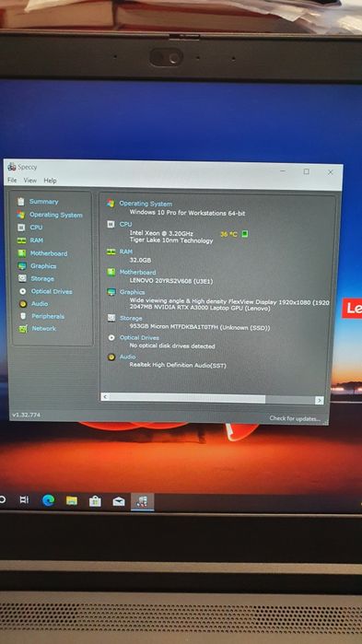Click the Check for updates link

tap(295, 418)
